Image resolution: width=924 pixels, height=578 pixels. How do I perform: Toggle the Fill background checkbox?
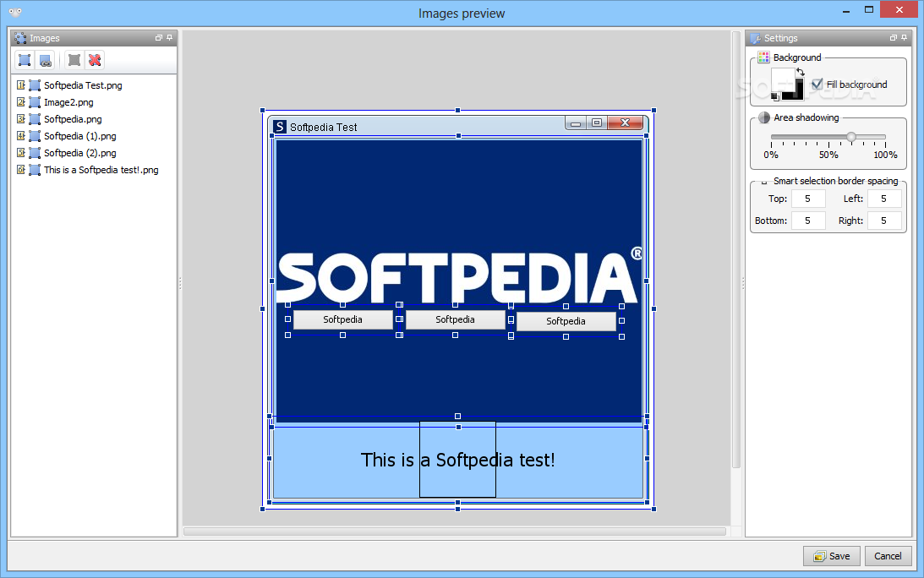coord(817,85)
